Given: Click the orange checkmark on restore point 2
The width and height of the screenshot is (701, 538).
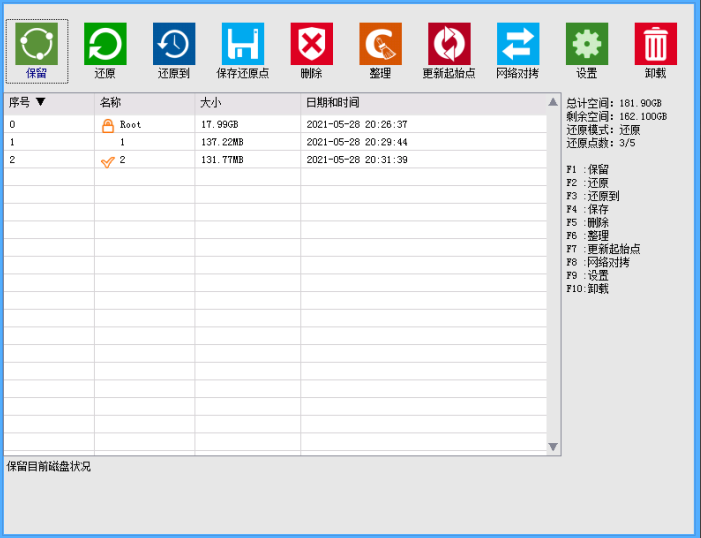Looking at the screenshot, I should (x=108, y=161).
